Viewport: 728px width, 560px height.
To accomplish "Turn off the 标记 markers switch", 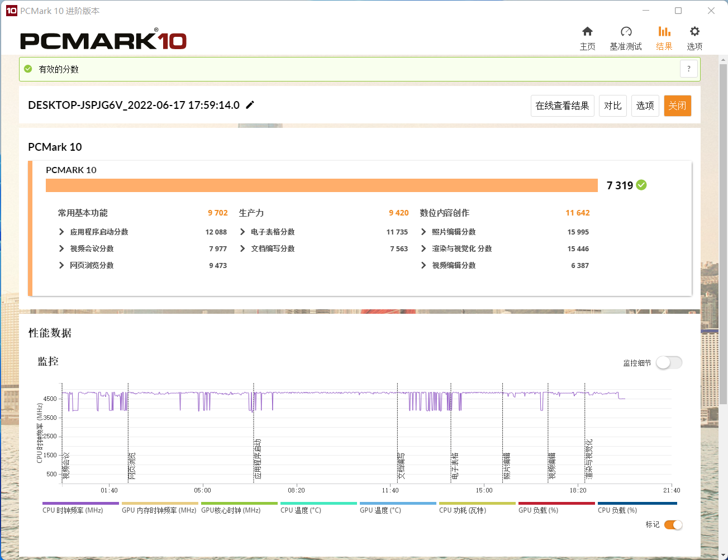I will click(673, 525).
